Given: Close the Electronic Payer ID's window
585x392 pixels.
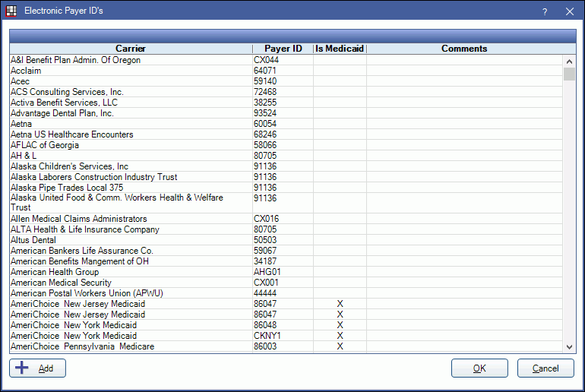Looking at the screenshot, I should pos(570,11).
